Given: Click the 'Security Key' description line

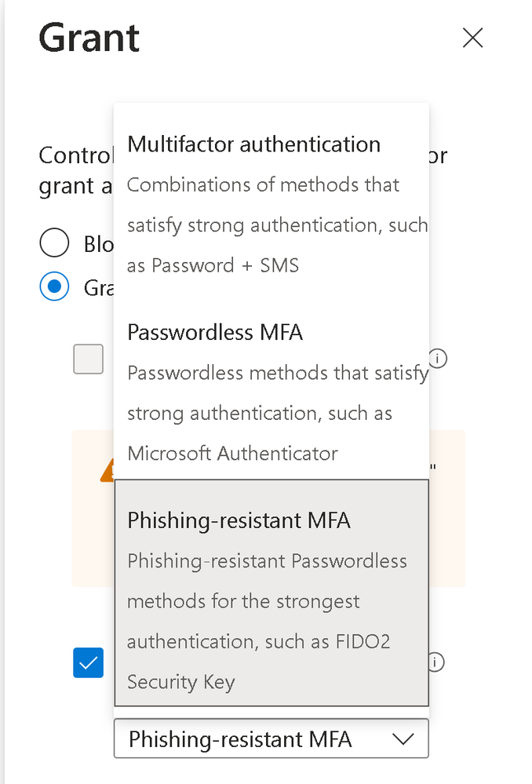Looking at the screenshot, I should click(181, 682).
